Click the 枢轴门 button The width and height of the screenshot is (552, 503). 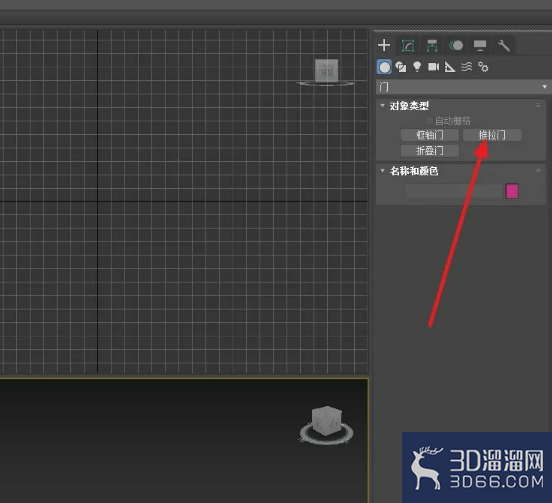pos(429,135)
